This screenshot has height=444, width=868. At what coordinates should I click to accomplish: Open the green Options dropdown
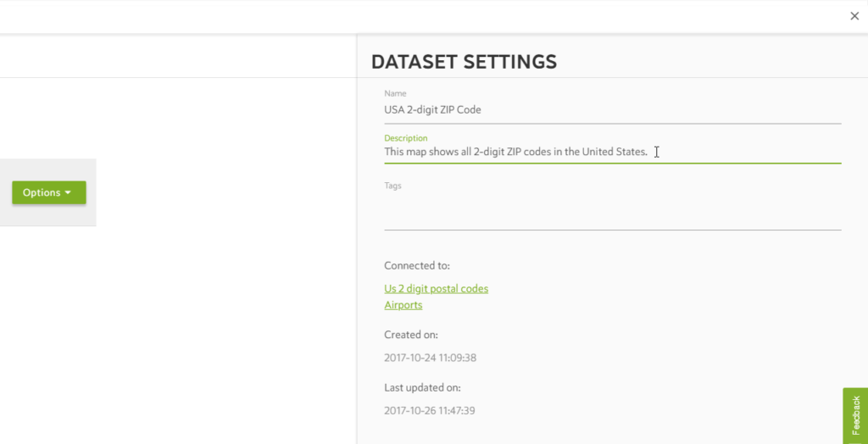(49, 192)
